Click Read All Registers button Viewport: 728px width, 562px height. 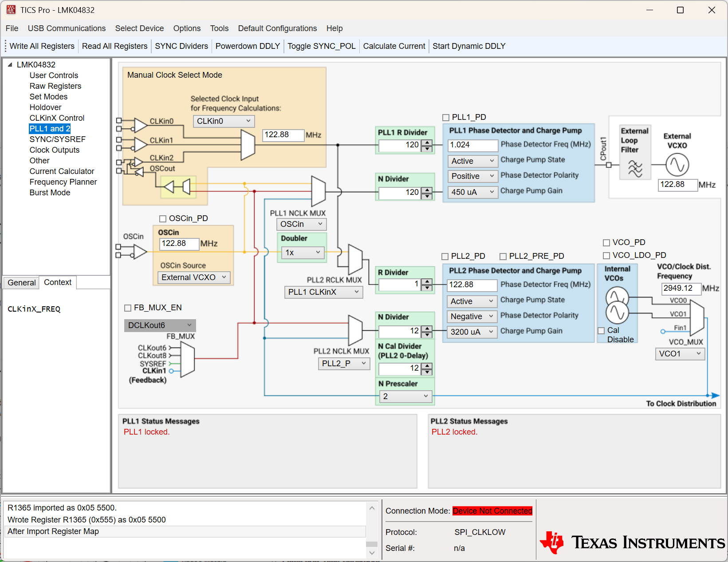pyautogui.click(x=114, y=46)
